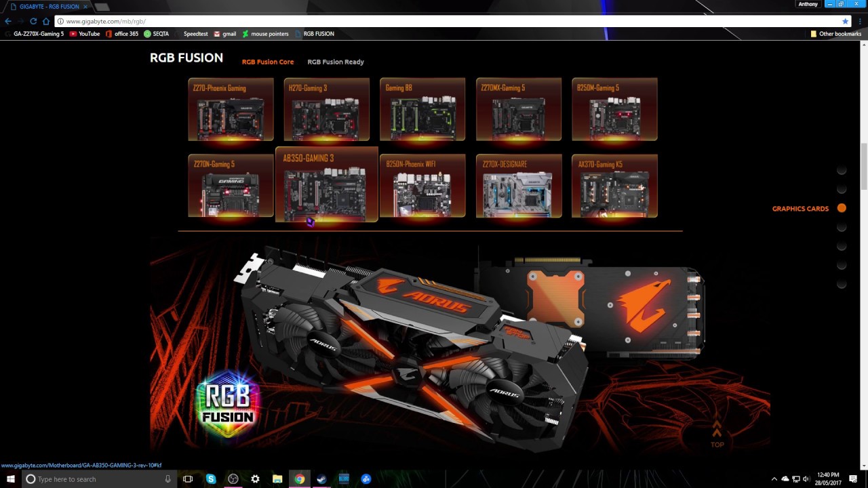Screen dimensions: 868x488
Task: Launch Skype from the taskbar
Action: click(211, 479)
